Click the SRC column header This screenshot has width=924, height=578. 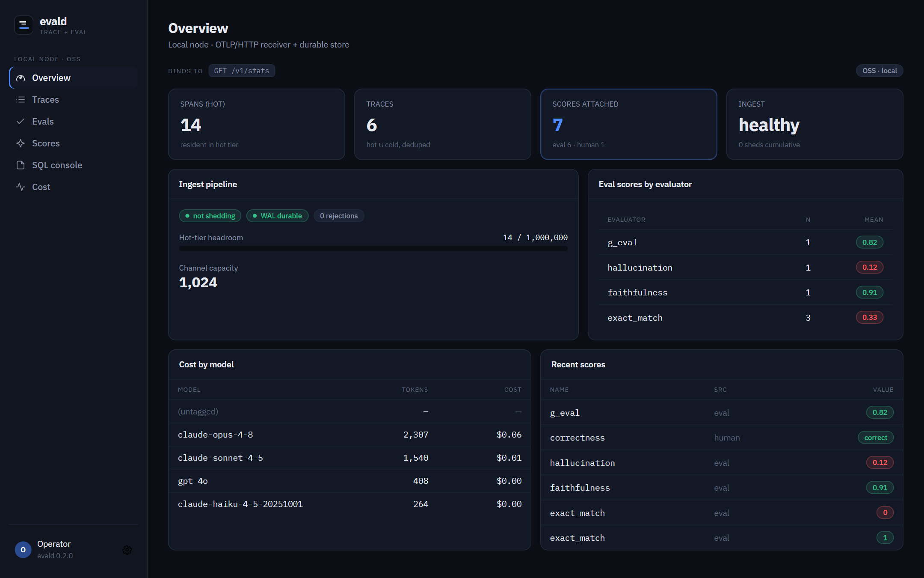(720, 390)
